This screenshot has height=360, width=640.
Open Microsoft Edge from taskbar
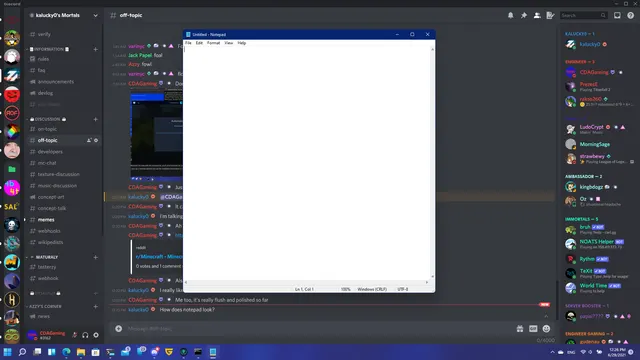(66, 352)
